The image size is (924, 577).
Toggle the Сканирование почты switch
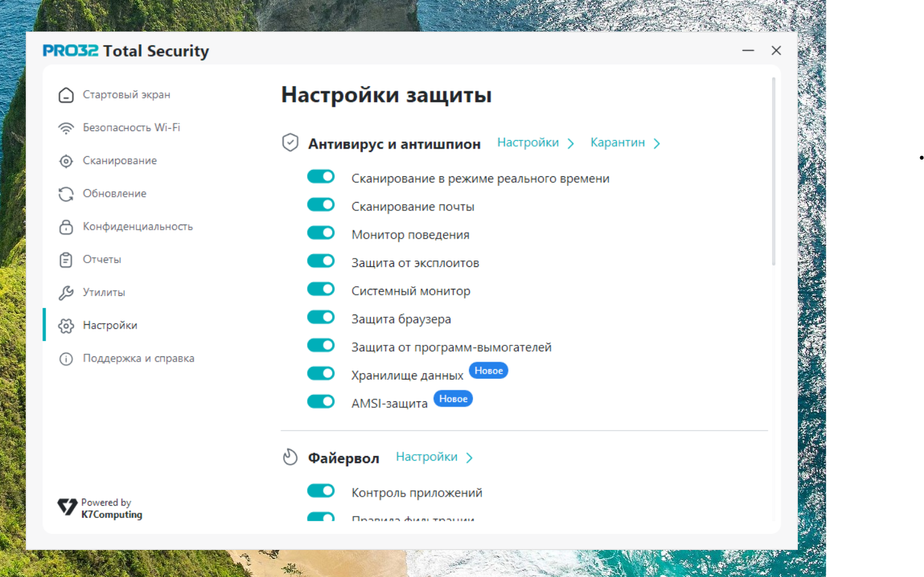coord(320,205)
